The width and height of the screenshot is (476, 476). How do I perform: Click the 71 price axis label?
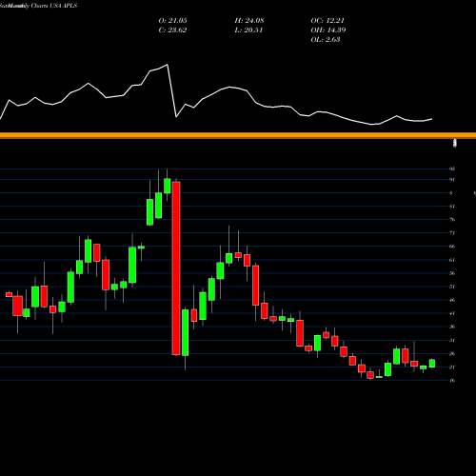coord(452,233)
